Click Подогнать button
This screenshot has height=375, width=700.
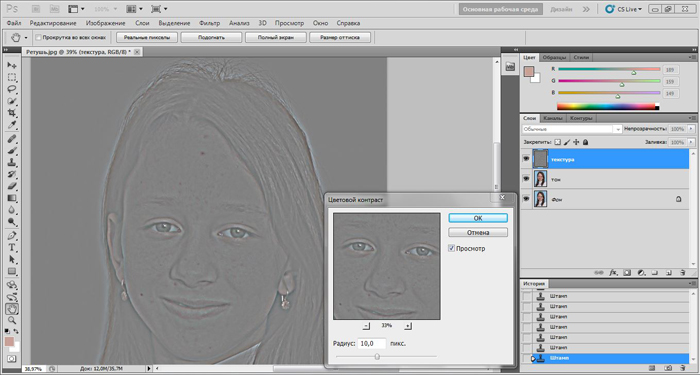pos(211,38)
